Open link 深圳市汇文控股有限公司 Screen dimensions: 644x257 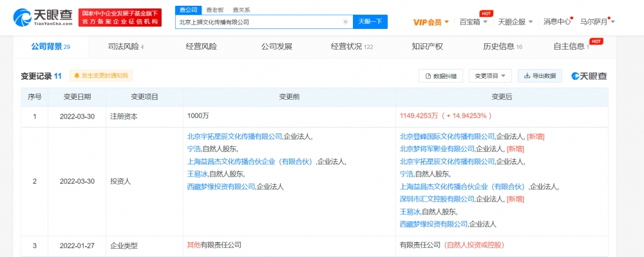[x=437, y=199]
